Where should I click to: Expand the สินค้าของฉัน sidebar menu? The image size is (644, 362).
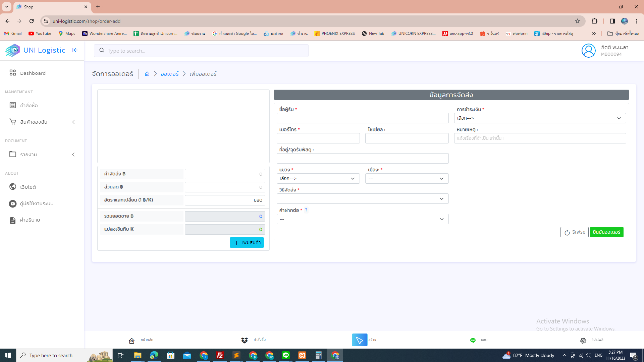(42, 122)
